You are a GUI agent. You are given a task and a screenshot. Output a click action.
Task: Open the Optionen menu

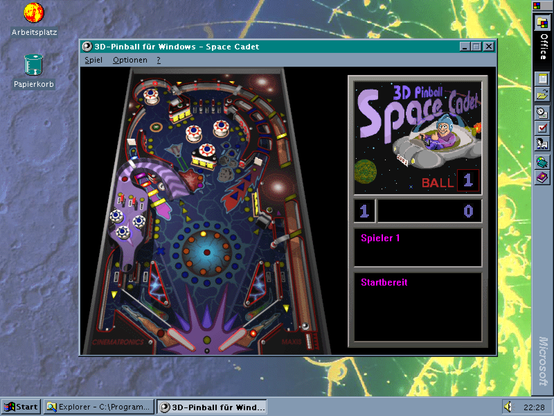coord(130,60)
